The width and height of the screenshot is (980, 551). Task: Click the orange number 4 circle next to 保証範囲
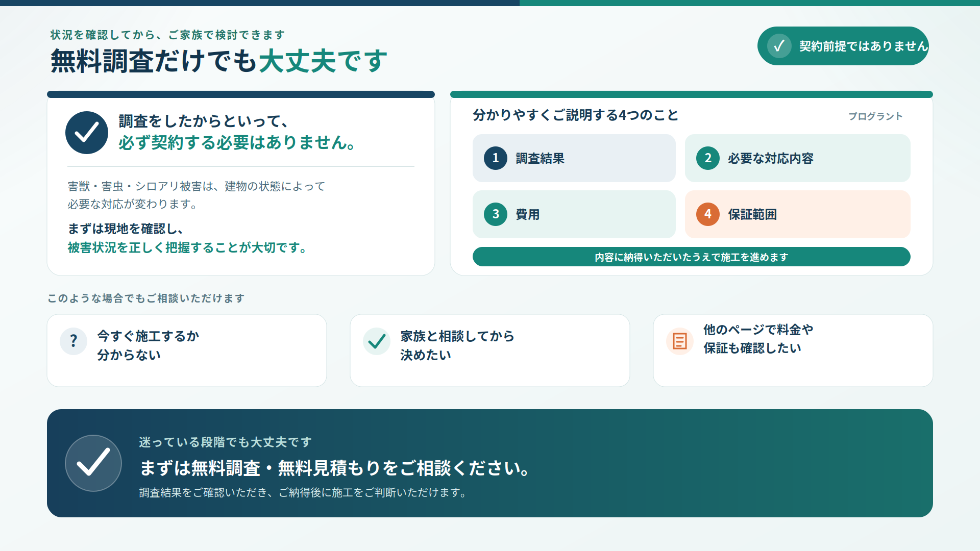point(708,214)
